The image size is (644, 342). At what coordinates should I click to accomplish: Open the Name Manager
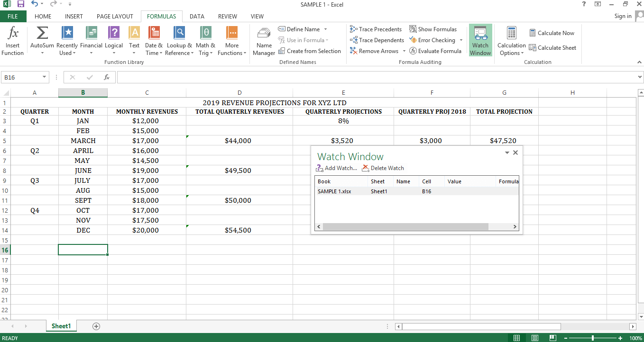[x=264, y=41]
